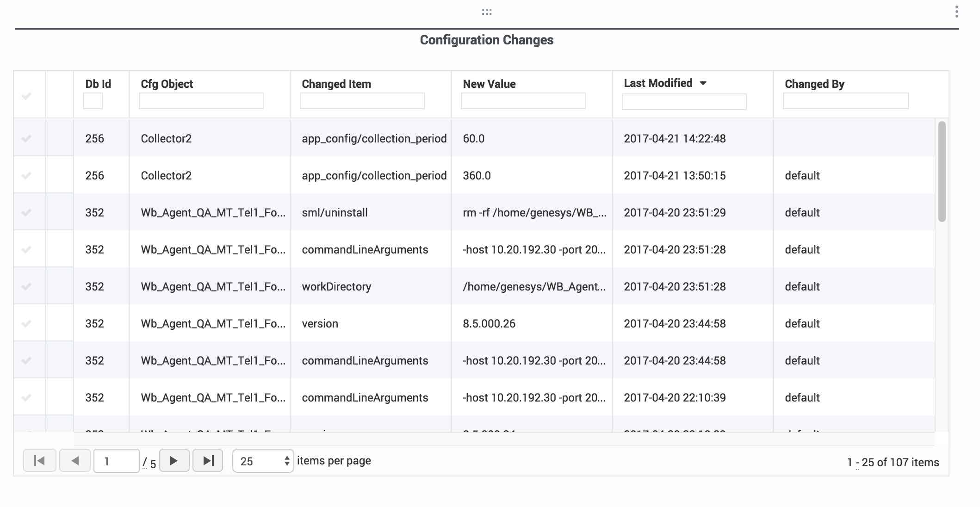The image size is (980, 507).
Task: Sort by the Changed By column header
Action: pos(814,84)
